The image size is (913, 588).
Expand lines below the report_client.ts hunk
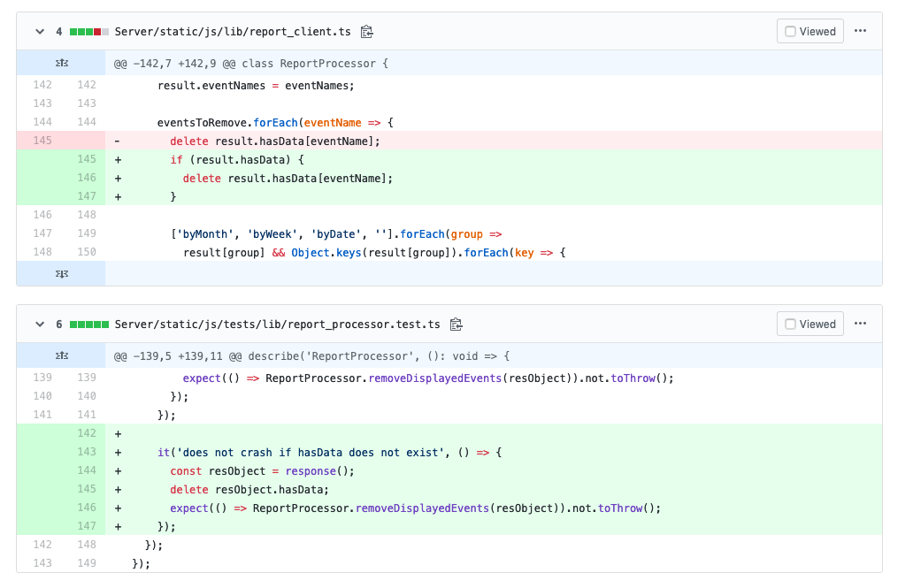tap(61, 273)
